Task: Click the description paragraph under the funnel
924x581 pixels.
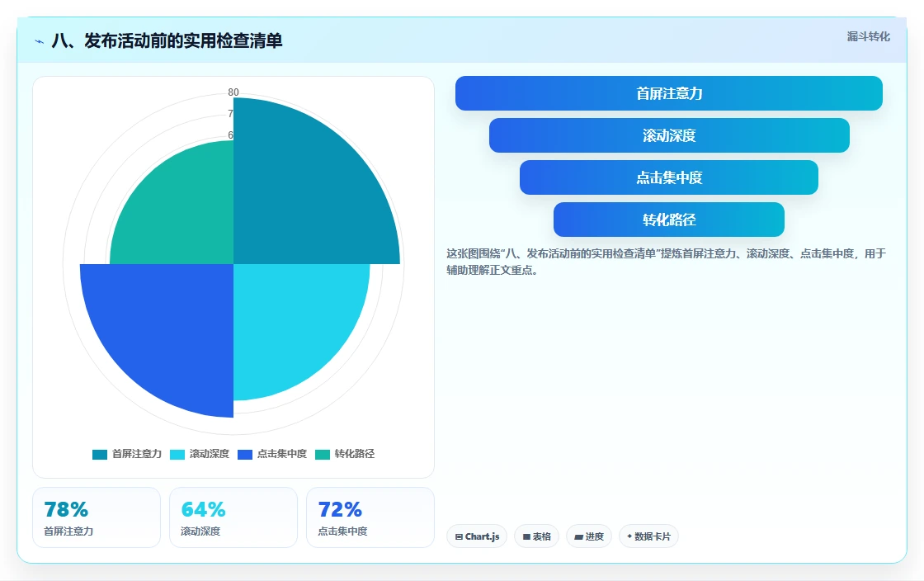Action: click(666, 262)
